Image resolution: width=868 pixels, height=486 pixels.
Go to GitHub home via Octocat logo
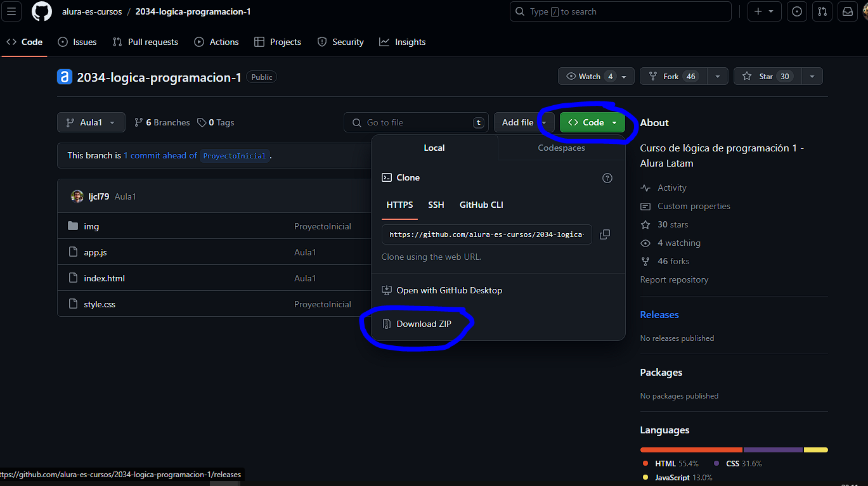click(42, 11)
